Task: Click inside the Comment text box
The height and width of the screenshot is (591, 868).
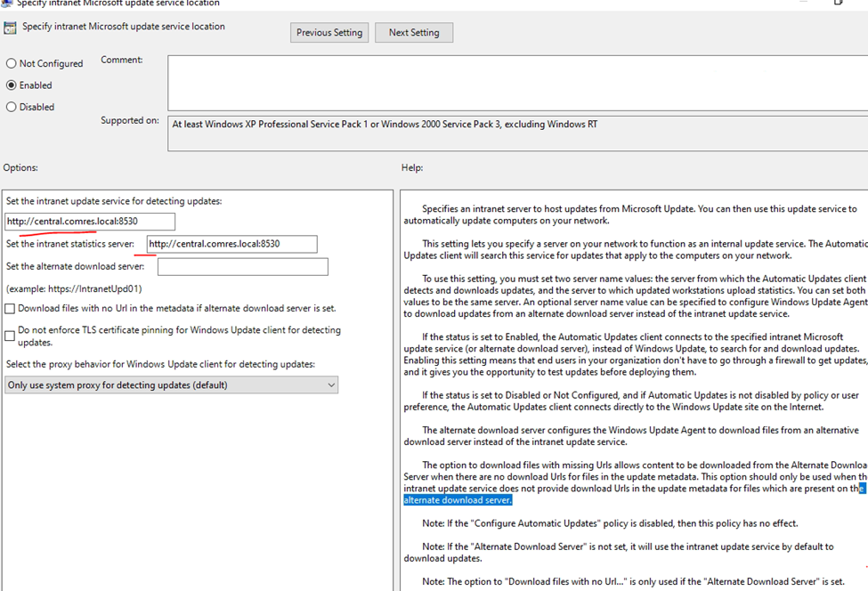Action: pos(516,82)
